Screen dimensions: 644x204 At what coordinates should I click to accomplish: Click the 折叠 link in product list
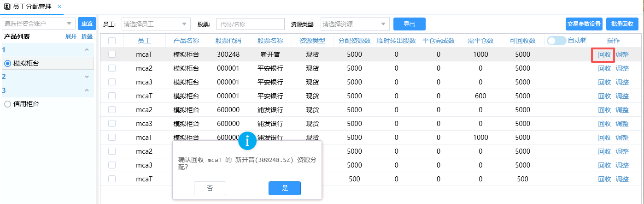[87, 36]
